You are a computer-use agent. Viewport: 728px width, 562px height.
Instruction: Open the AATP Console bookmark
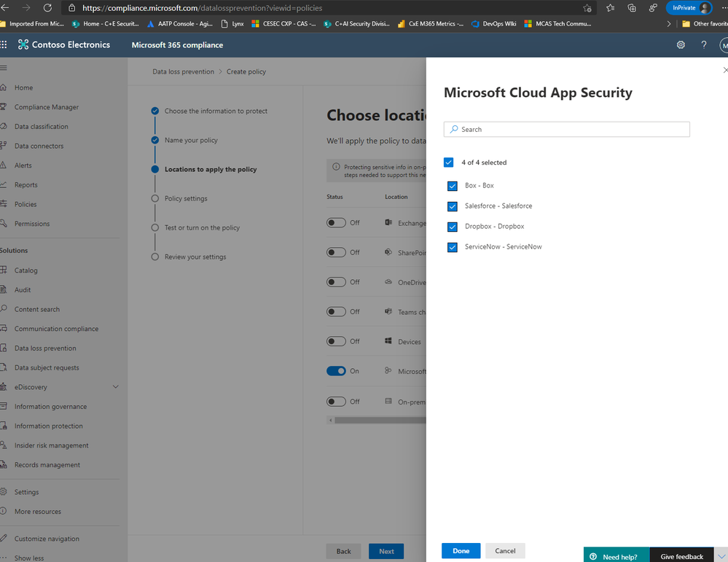(x=180, y=23)
